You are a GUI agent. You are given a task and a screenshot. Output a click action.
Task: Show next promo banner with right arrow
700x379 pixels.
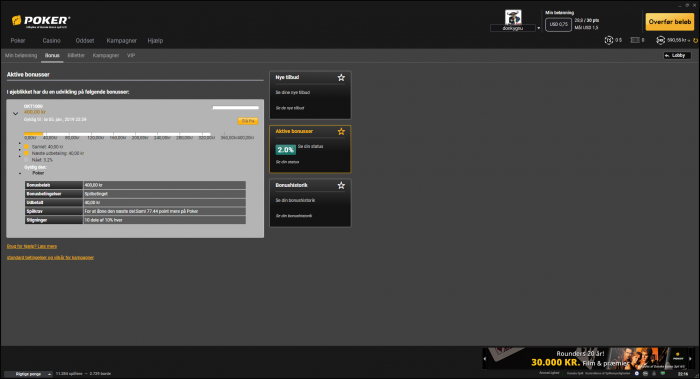click(690, 358)
